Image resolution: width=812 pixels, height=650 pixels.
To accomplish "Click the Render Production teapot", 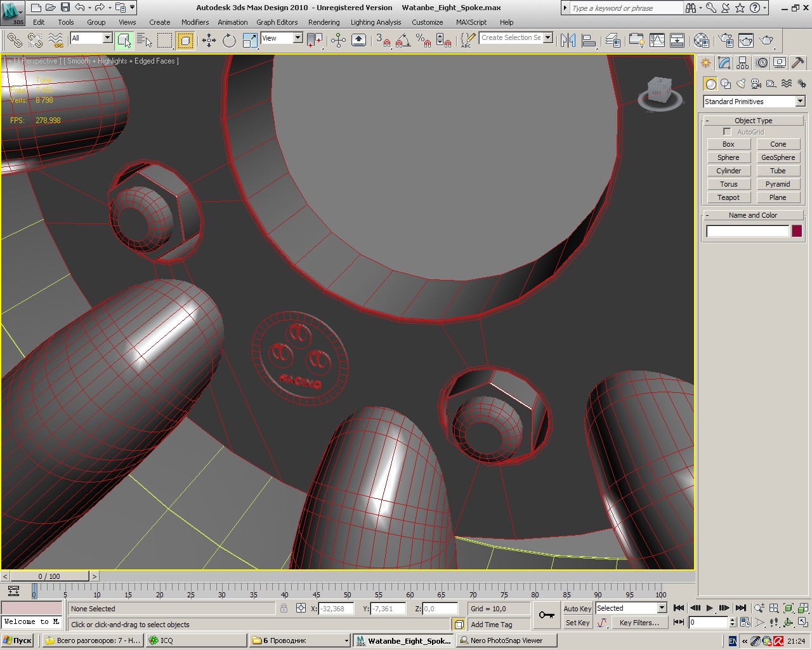I will pos(767,41).
